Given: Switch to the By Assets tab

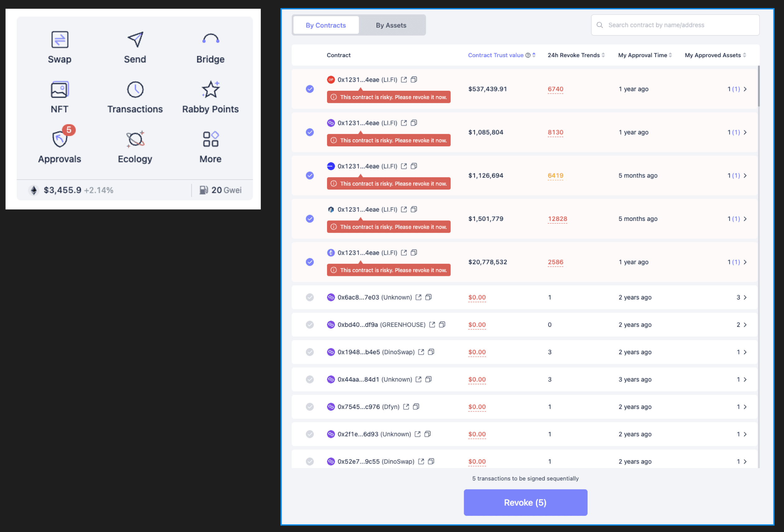Looking at the screenshot, I should point(391,25).
